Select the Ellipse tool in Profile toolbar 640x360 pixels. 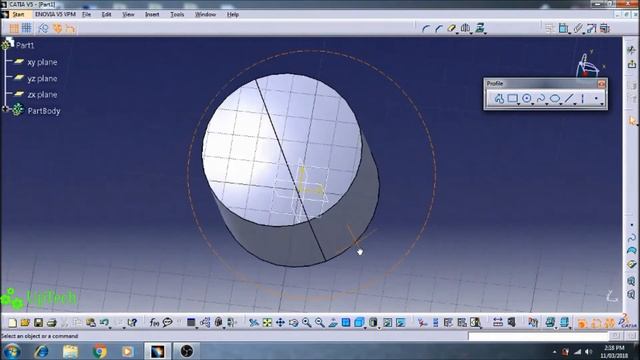tap(555, 98)
